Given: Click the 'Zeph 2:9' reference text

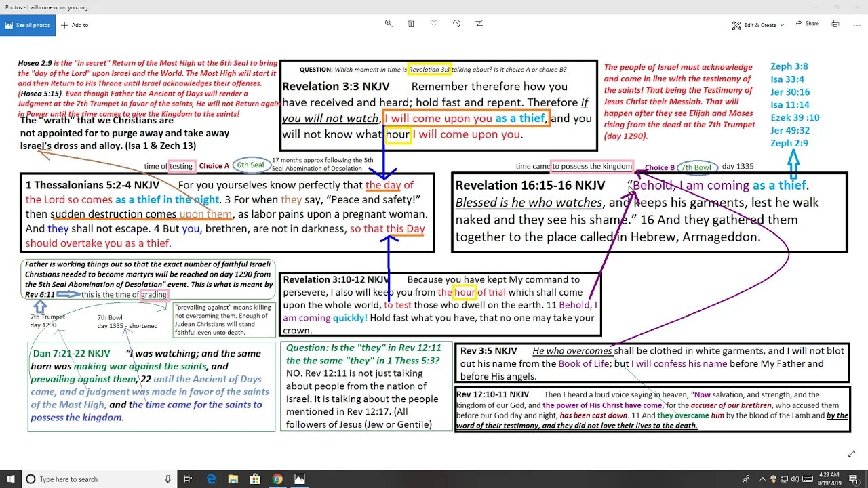Looking at the screenshot, I should coord(789,143).
